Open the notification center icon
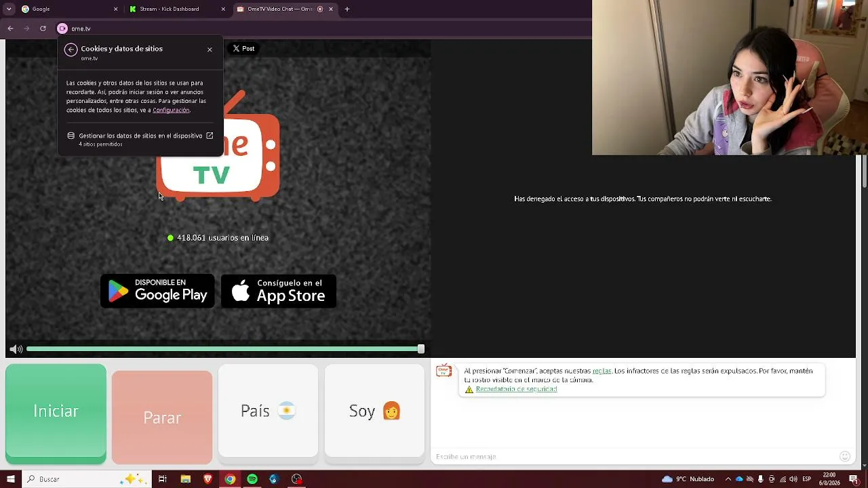The image size is (868, 488). click(854, 479)
